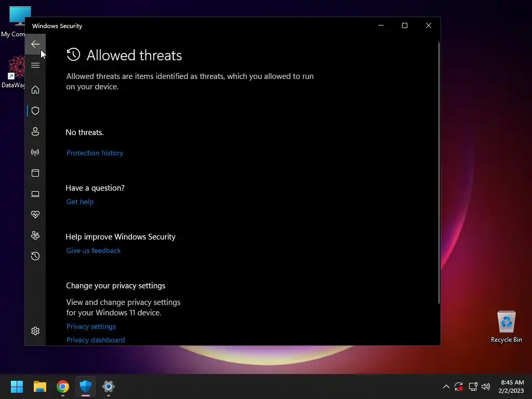Click the sync status tray icon
This screenshot has width=532, height=399.
pyautogui.click(x=459, y=387)
